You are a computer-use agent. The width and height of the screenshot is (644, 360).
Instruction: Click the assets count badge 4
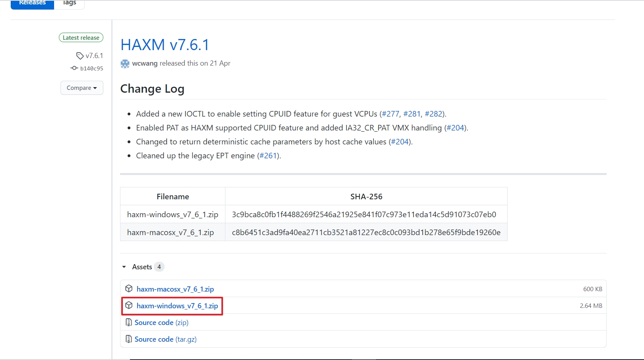click(159, 267)
